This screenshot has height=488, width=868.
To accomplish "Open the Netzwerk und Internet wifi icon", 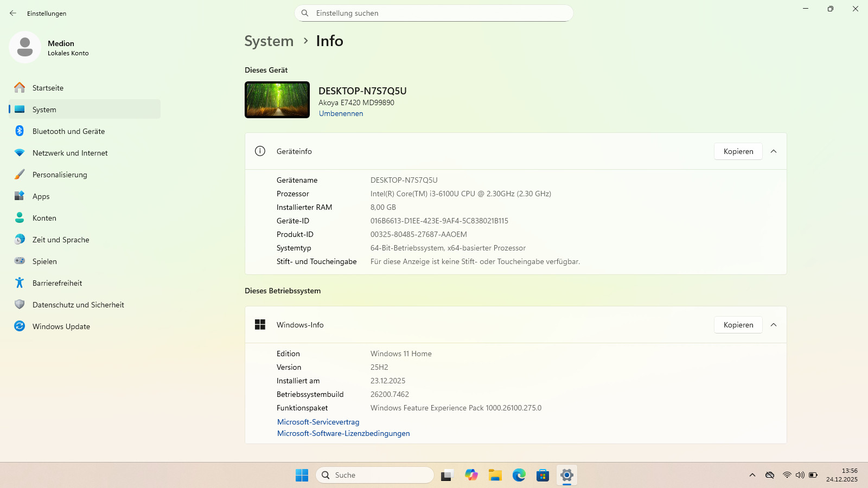I will pos(20,153).
